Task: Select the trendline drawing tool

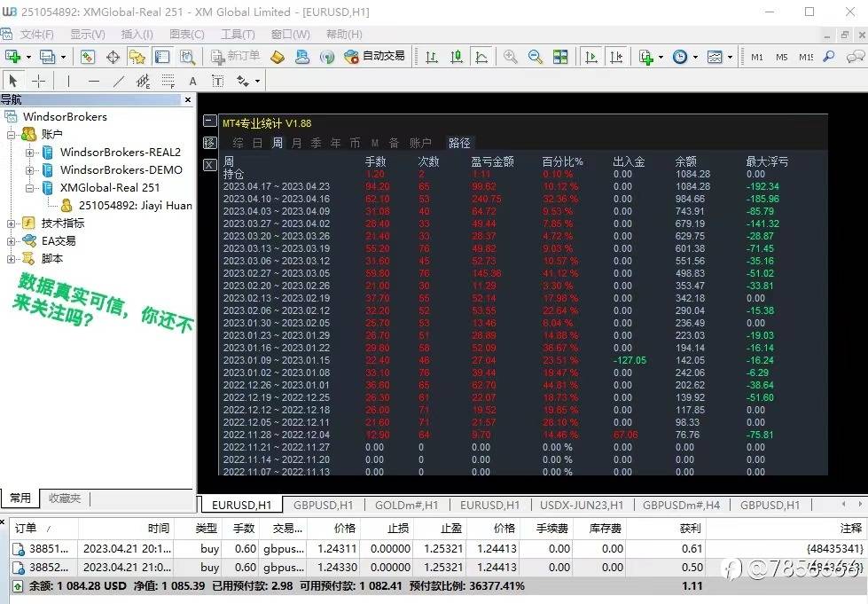Action: (x=119, y=82)
